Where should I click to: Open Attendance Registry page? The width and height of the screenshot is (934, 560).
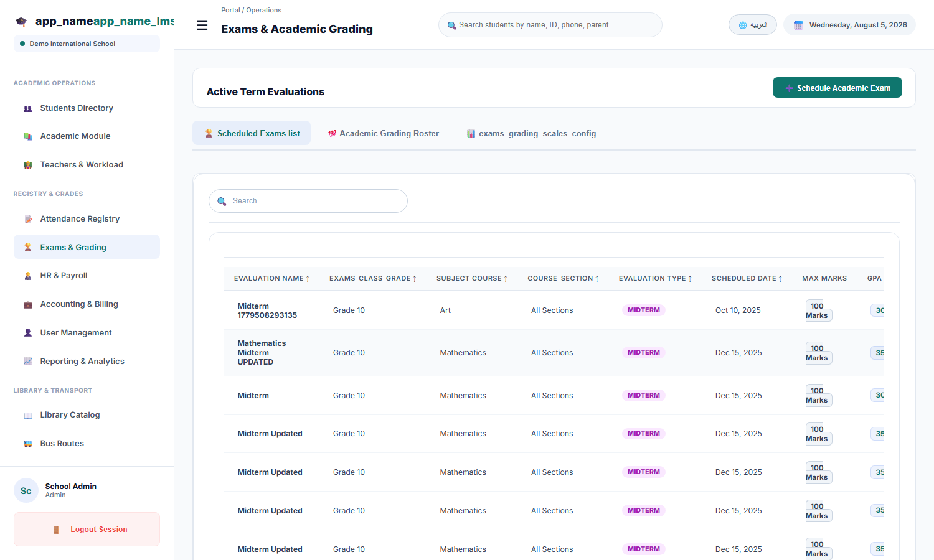pos(87,219)
